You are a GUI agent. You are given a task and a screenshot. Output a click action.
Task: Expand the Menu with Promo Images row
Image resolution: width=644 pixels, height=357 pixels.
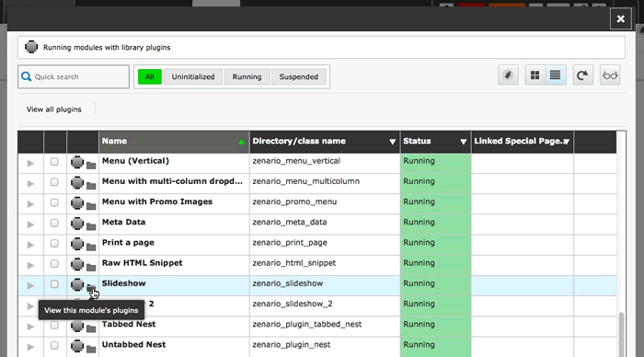pyautogui.click(x=30, y=204)
